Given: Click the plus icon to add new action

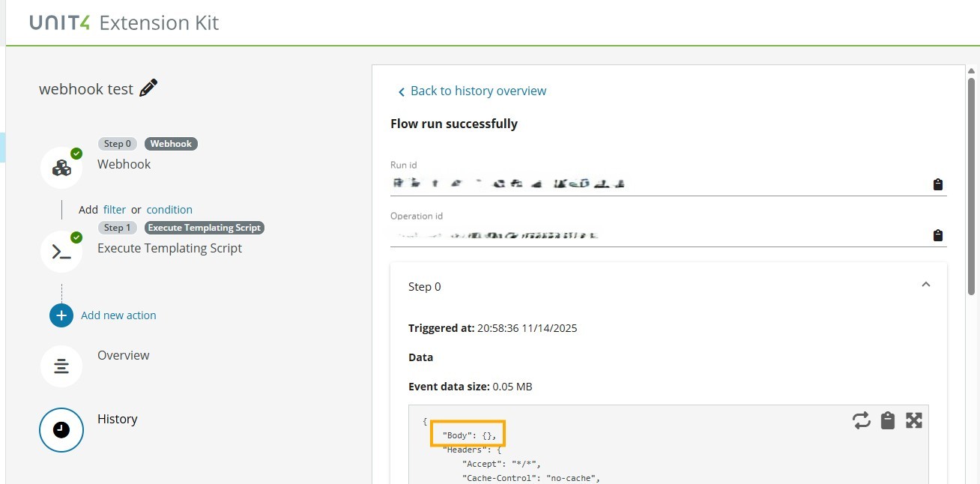Looking at the screenshot, I should 61,315.
